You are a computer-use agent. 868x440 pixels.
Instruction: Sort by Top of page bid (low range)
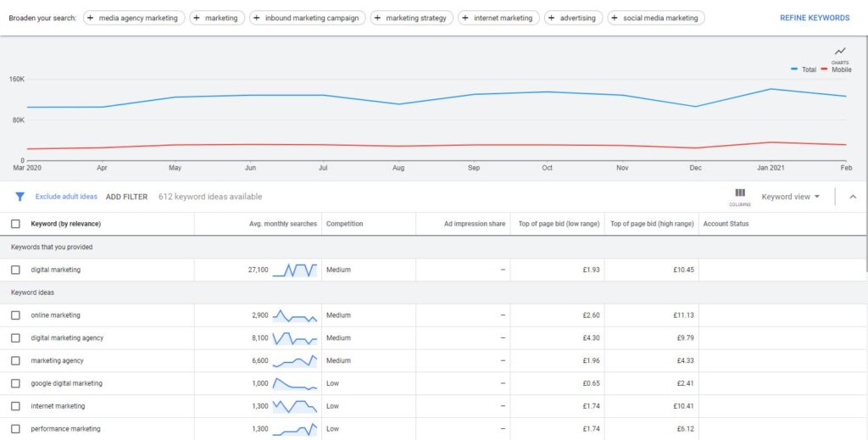coord(559,224)
